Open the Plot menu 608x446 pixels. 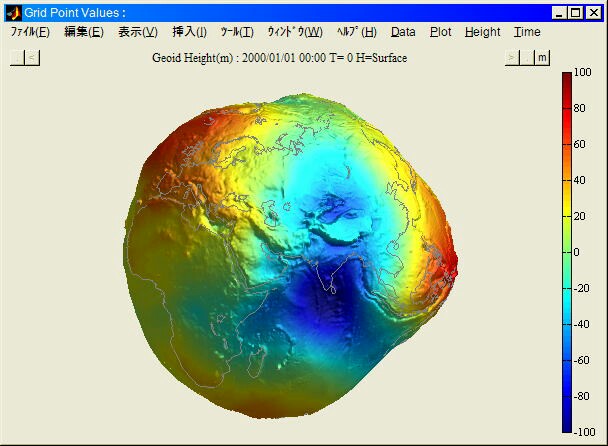440,32
